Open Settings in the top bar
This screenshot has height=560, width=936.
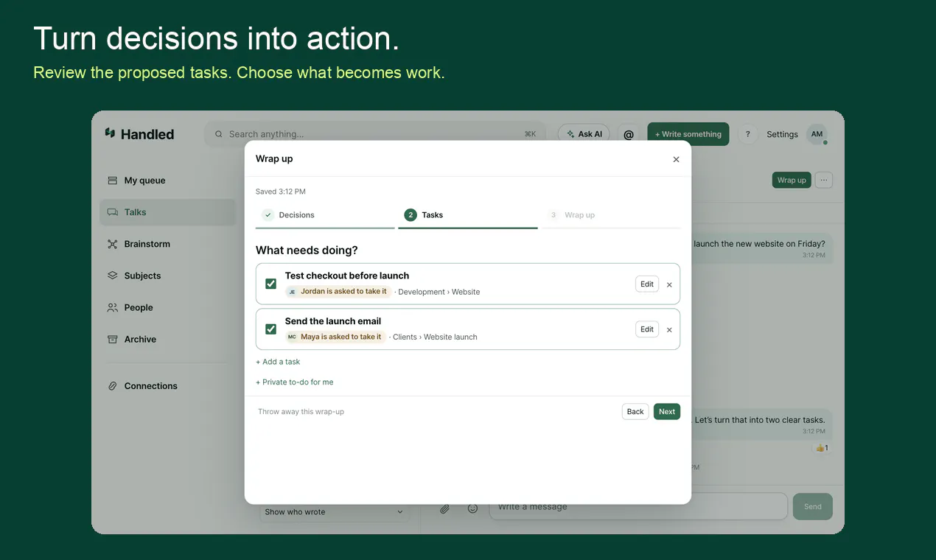782,134
